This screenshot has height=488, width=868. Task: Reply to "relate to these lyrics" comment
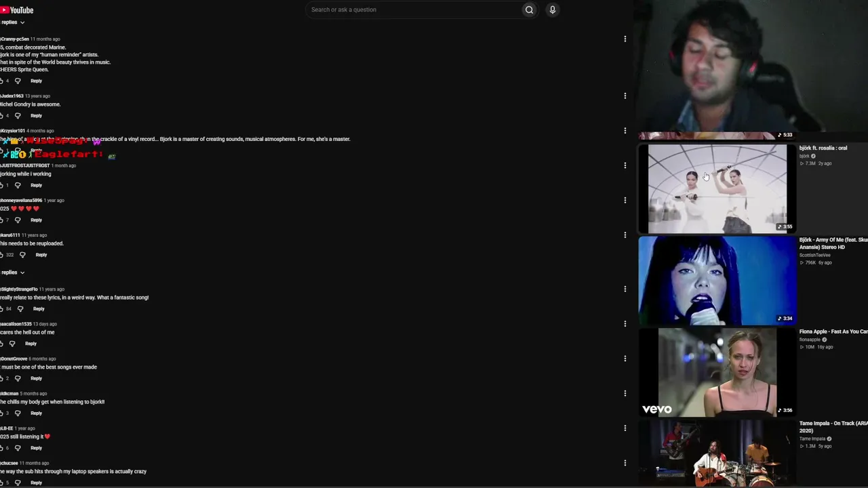39,309
